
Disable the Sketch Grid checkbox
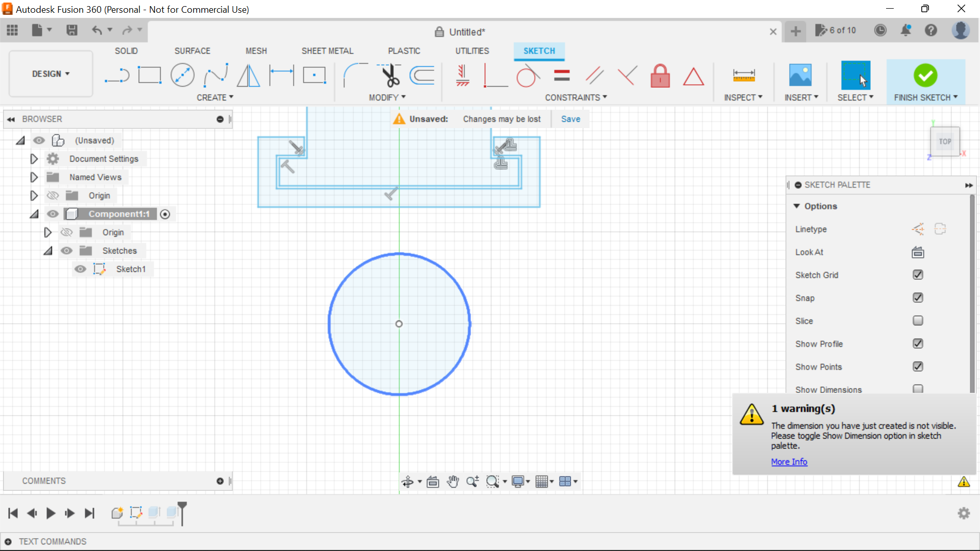click(x=918, y=275)
